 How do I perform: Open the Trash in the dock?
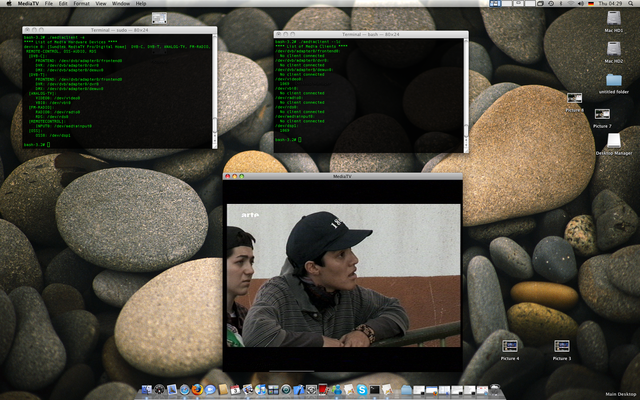(495, 390)
